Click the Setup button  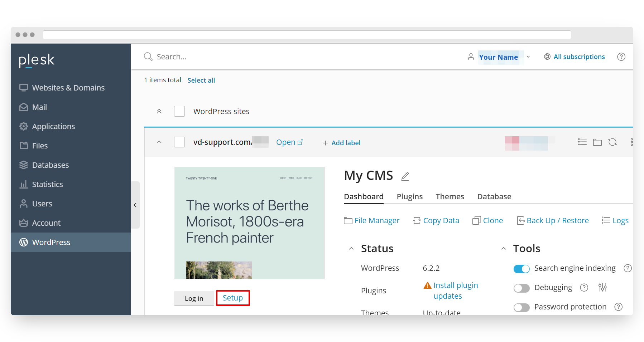[x=233, y=298]
